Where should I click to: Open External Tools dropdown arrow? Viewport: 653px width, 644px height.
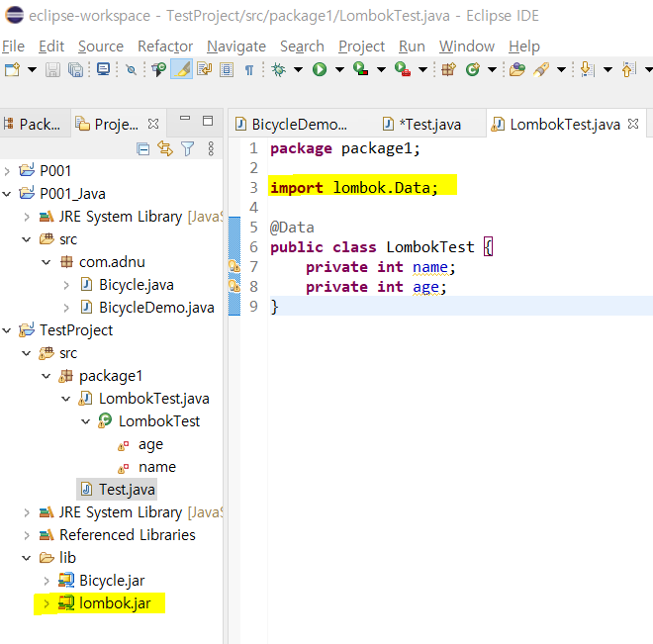point(422,69)
